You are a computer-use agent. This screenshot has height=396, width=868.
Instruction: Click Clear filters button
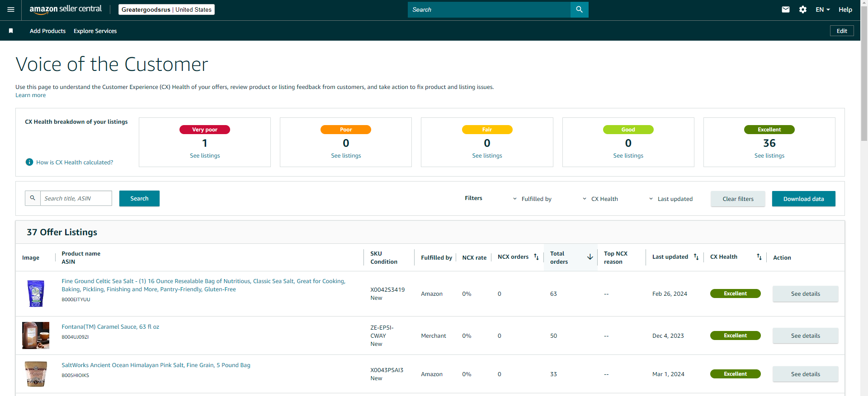(x=738, y=199)
